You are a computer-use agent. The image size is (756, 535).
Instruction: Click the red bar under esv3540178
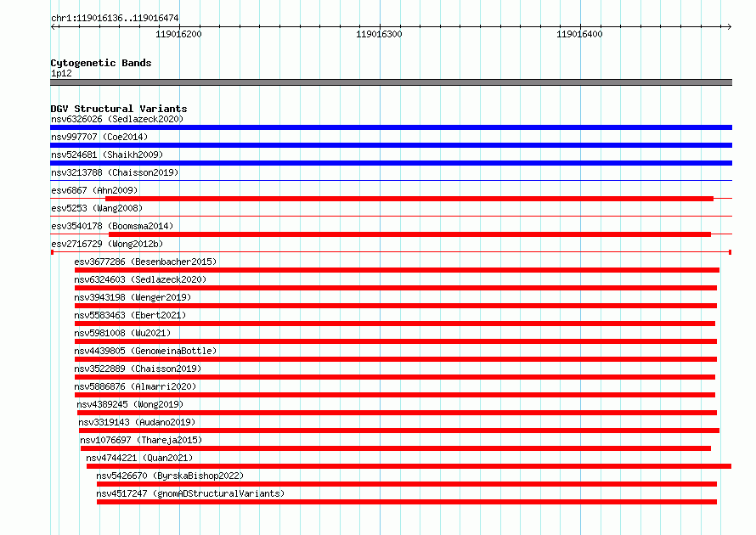coord(409,234)
